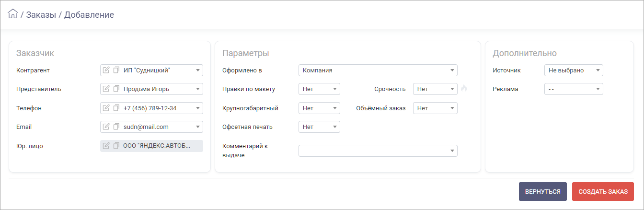
Task: Click the ВЕРНУТЬСЯ button
Action: (543, 191)
